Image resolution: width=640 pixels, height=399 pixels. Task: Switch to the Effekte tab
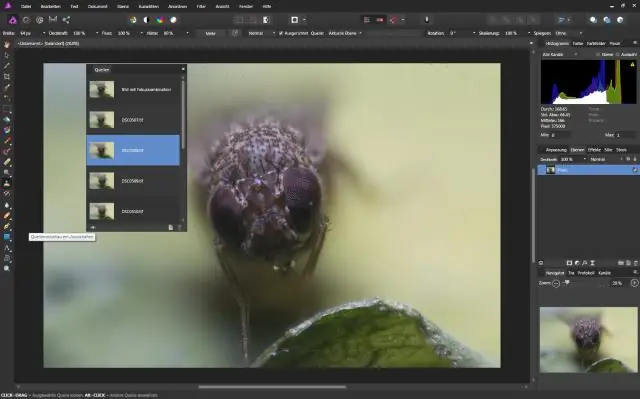coord(594,150)
